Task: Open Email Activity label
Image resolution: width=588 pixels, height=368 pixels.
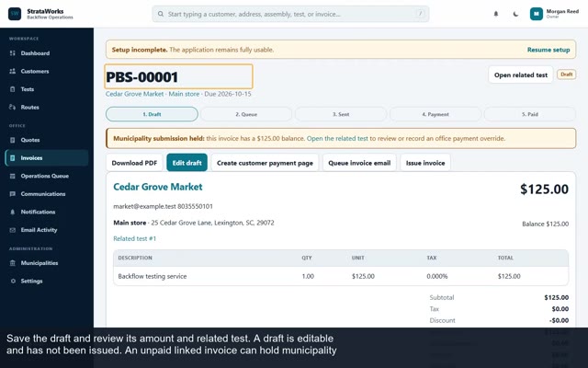Action: point(39,230)
